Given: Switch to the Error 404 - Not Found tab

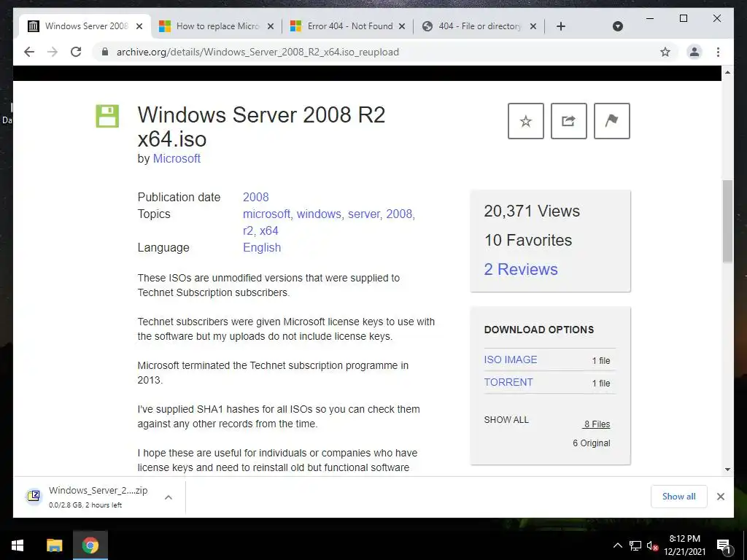Looking at the screenshot, I should [x=348, y=26].
